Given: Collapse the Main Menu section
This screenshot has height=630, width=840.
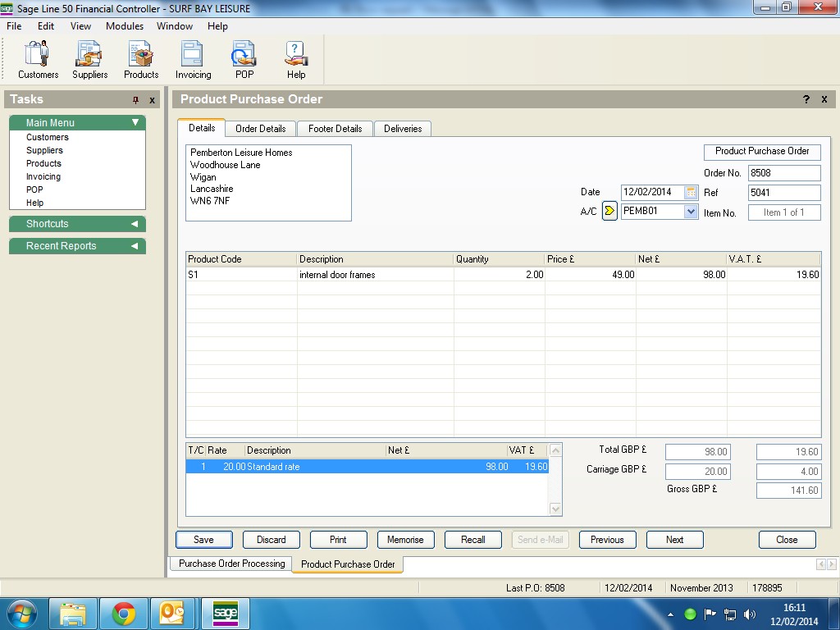Looking at the screenshot, I should (135, 122).
